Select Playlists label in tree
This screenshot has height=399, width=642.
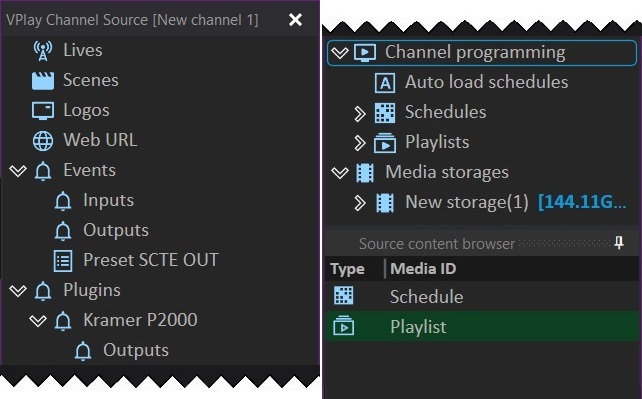pyautogui.click(x=437, y=142)
